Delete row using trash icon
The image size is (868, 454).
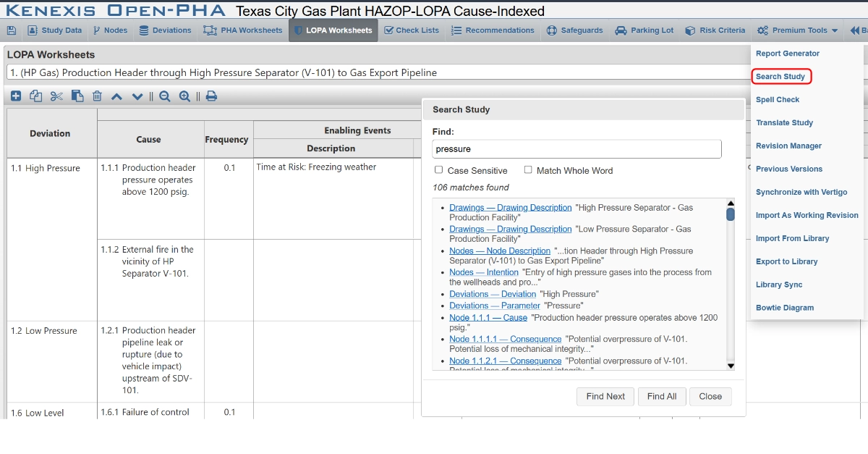point(97,96)
